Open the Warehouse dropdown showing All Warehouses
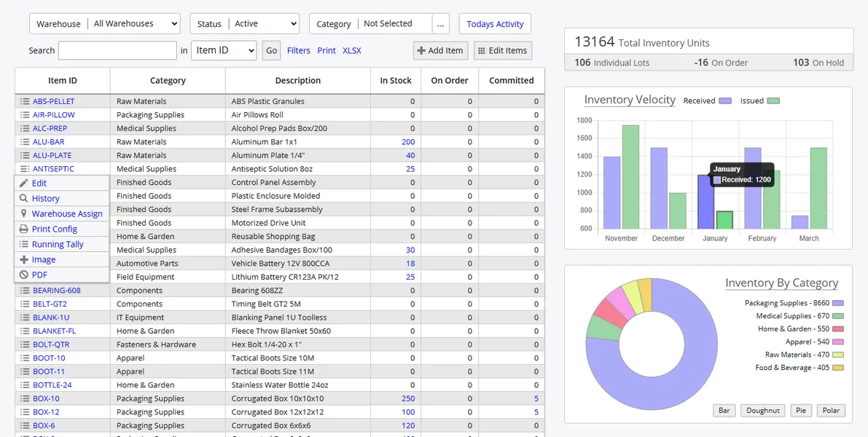Viewport: 868px width, 437px height. [134, 23]
